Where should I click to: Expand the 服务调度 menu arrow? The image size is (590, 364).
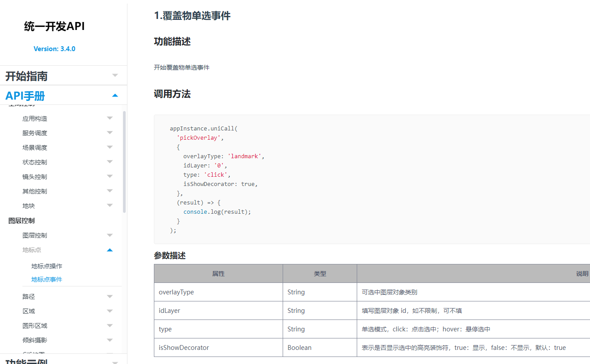tap(110, 133)
